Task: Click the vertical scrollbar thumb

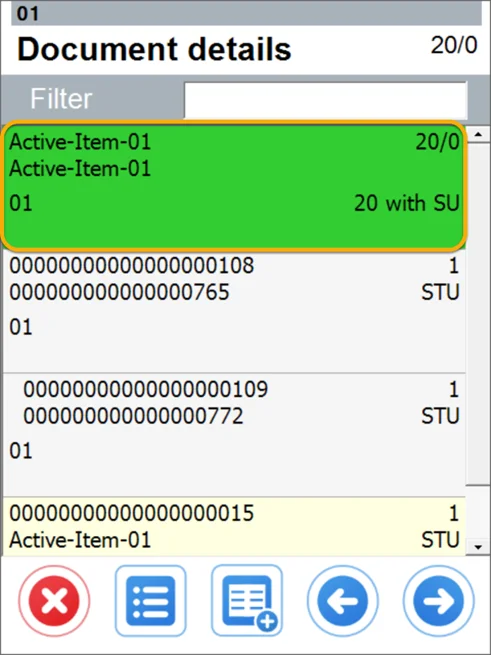Action: [x=478, y=314]
